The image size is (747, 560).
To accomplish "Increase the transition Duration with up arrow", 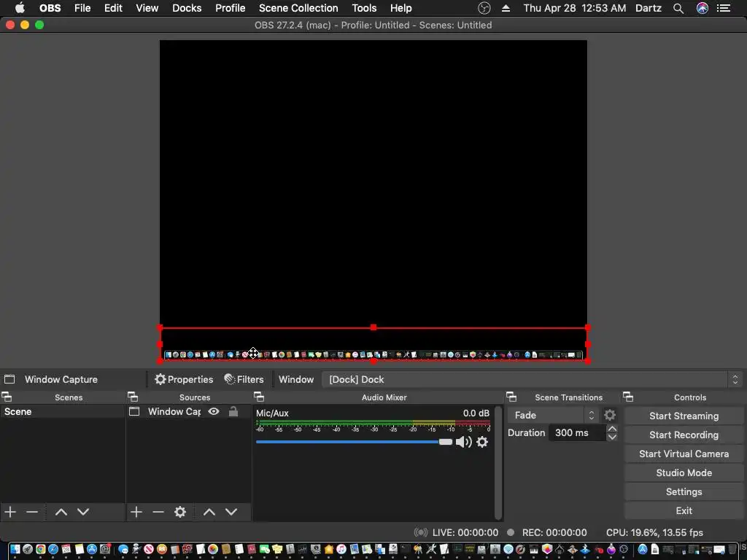I will pos(612,429).
